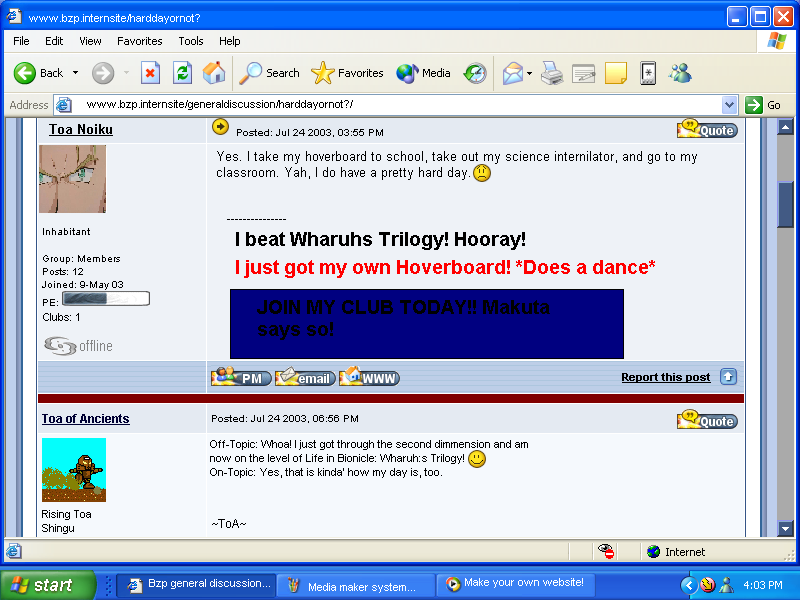Viewport: 800px width, 600px height.
Task: Open the Tools menu
Action: [191, 41]
